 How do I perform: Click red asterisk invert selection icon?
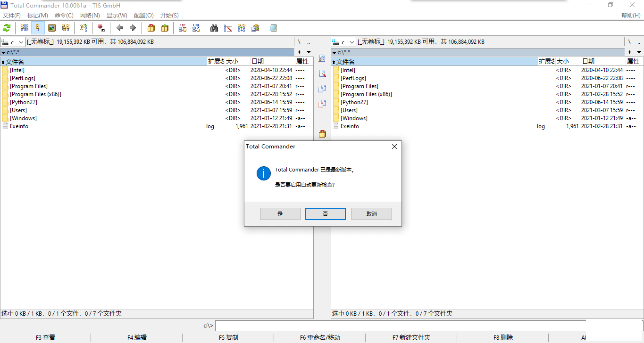(101, 28)
